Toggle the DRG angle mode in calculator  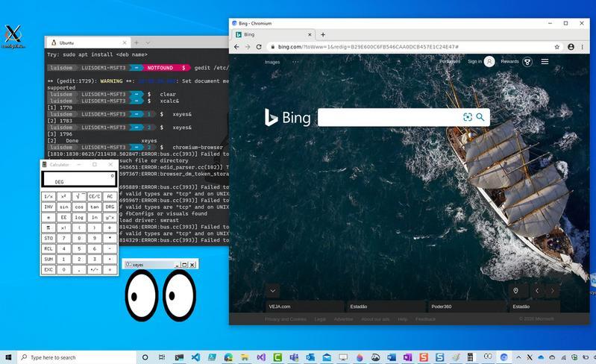[x=110, y=207]
